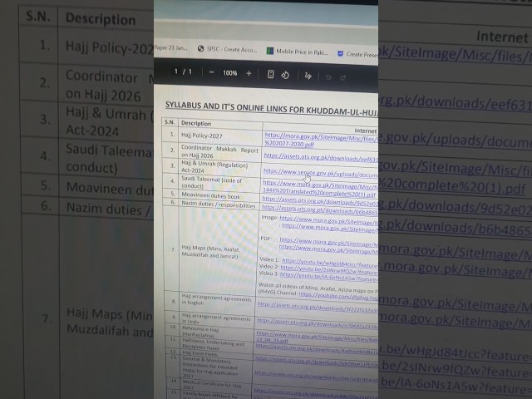
Task: Zoom out with the minus button
Action: tap(211, 72)
